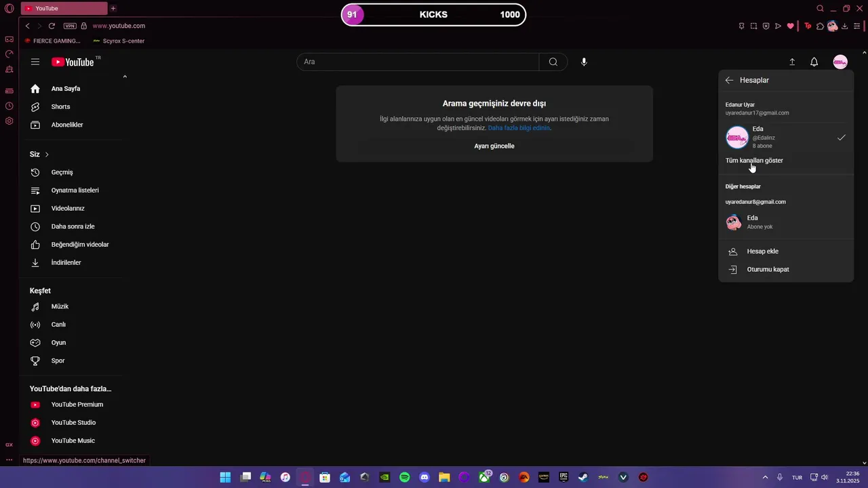Click the upload arrow icon in YouTube header
Image resolution: width=868 pixels, height=488 pixels.
(792, 62)
